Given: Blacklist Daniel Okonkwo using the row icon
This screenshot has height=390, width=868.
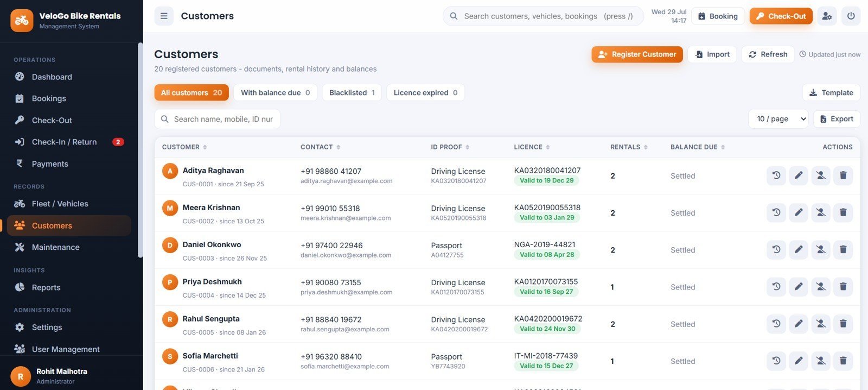Looking at the screenshot, I should (x=821, y=250).
